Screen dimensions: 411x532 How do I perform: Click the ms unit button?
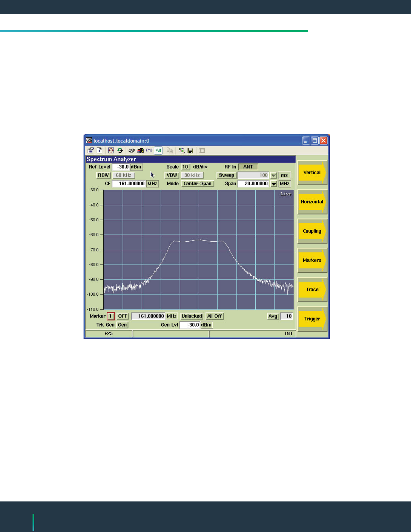point(285,175)
